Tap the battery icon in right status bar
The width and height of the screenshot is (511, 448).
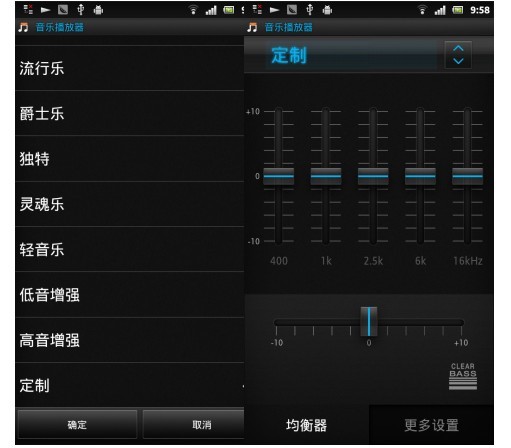point(458,10)
